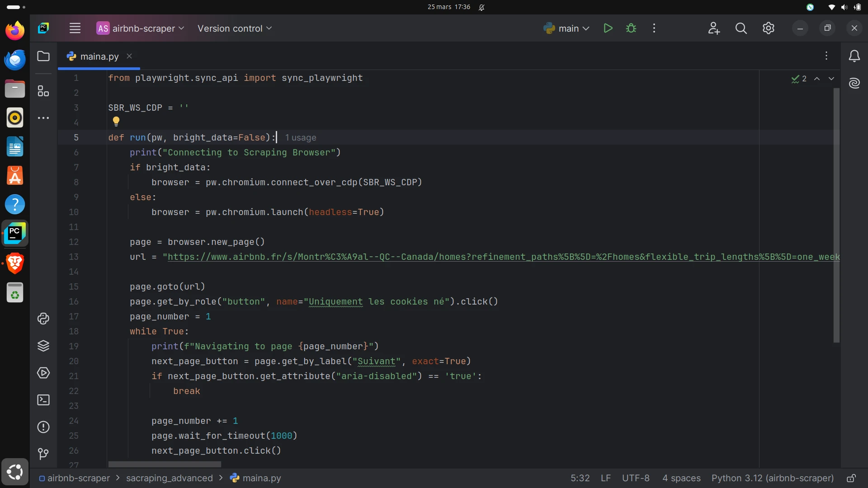Click the UTF-8 encoding indicator
868x488 pixels.
click(636, 479)
